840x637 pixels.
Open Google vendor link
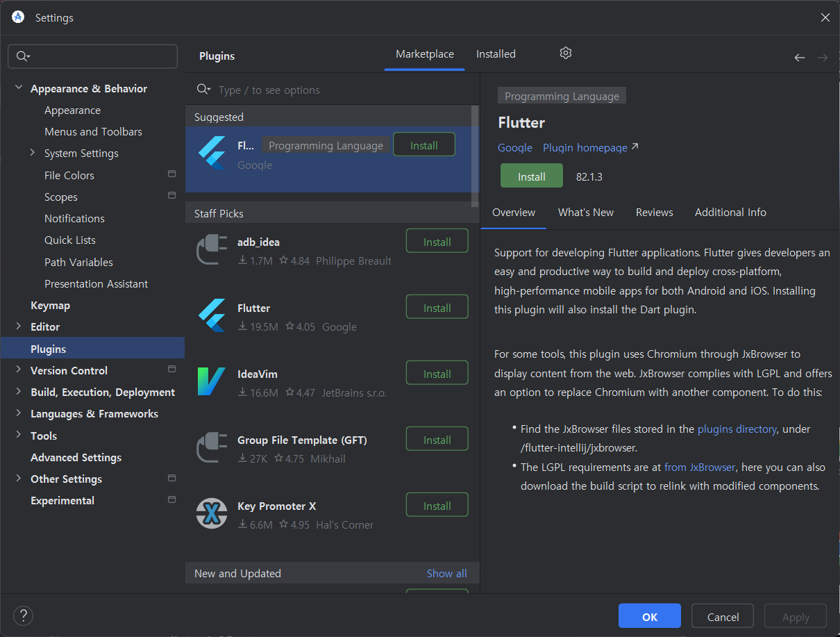tap(515, 148)
